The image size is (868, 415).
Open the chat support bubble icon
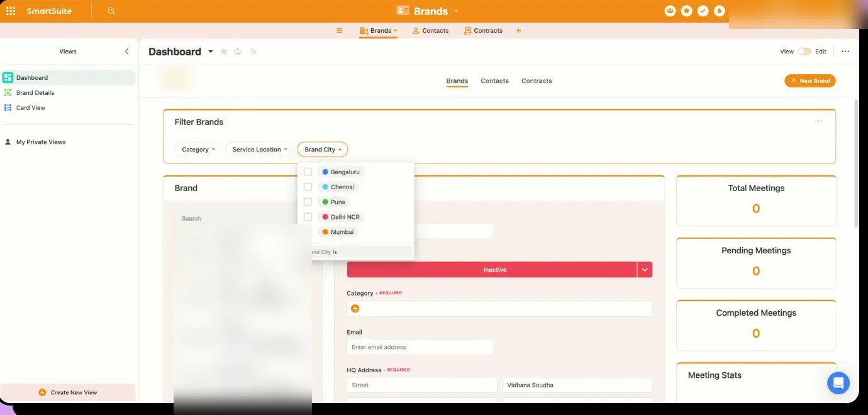(x=838, y=382)
